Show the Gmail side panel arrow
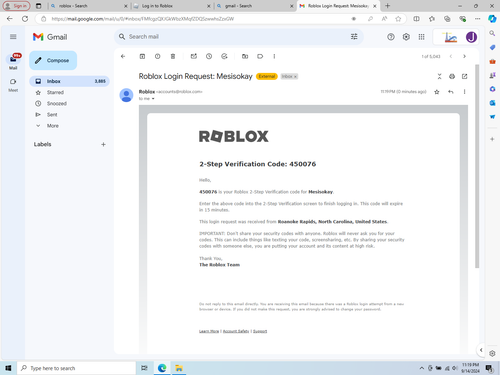 tap(481, 350)
